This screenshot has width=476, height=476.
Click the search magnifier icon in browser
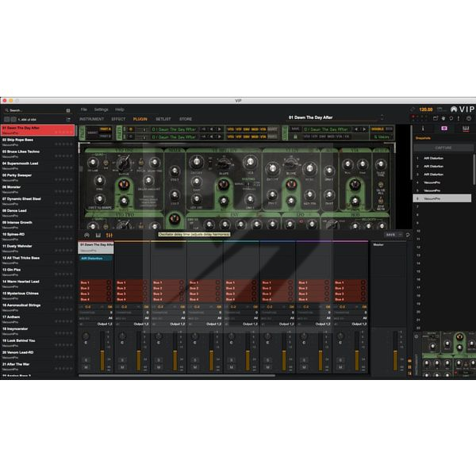tap(6, 110)
